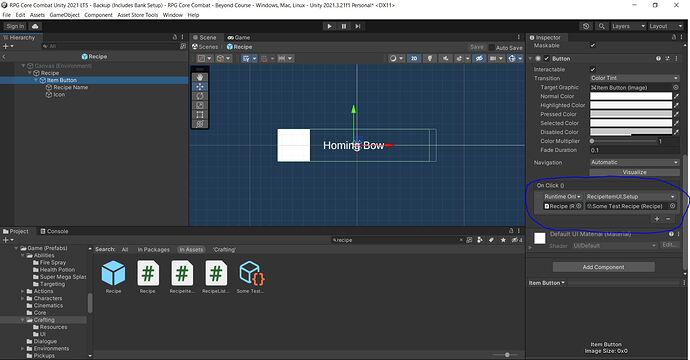
Task: Open Button component kebab menu
Action: (x=677, y=59)
